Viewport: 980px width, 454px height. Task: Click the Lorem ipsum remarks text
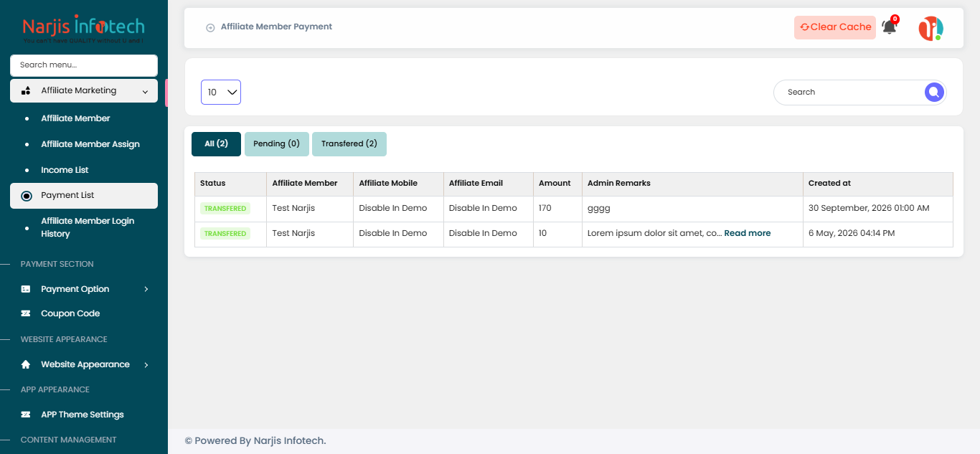[x=654, y=233]
